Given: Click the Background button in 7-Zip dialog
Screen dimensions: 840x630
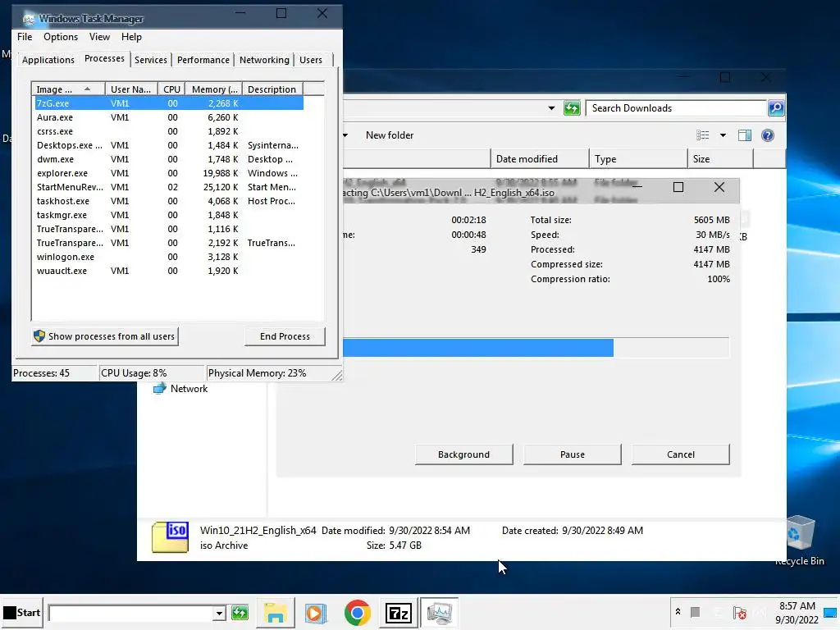Looking at the screenshot, I should coord(464,454).
